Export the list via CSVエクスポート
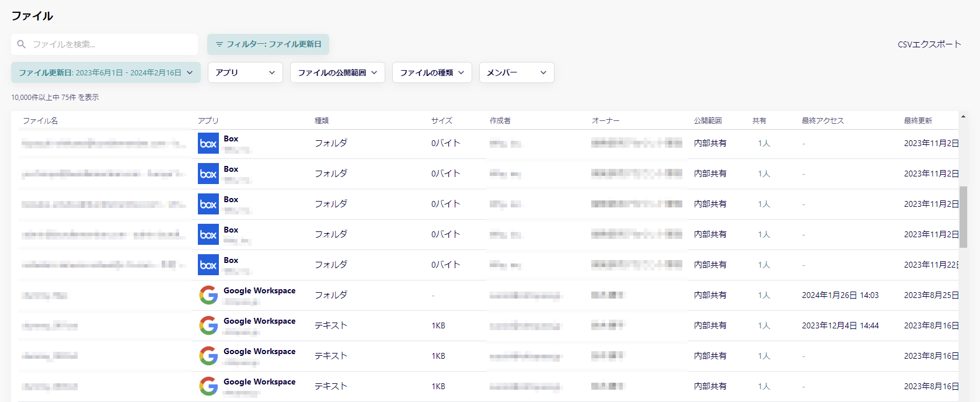 [929, 44]
